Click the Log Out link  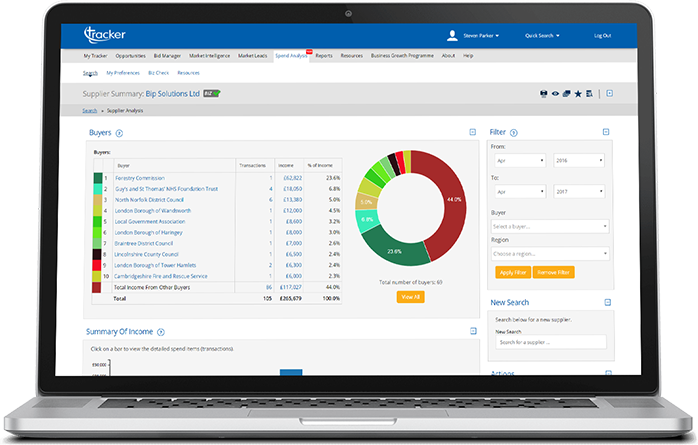point(602,36)
